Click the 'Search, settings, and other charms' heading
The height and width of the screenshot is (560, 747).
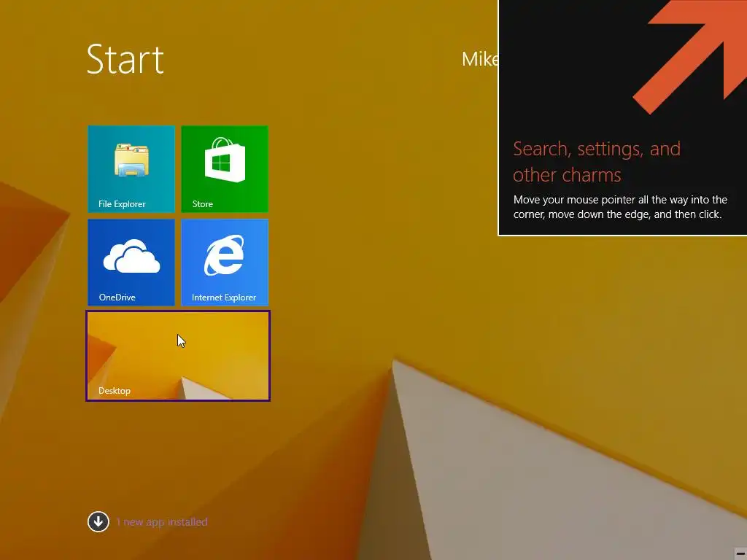[597, 162]
